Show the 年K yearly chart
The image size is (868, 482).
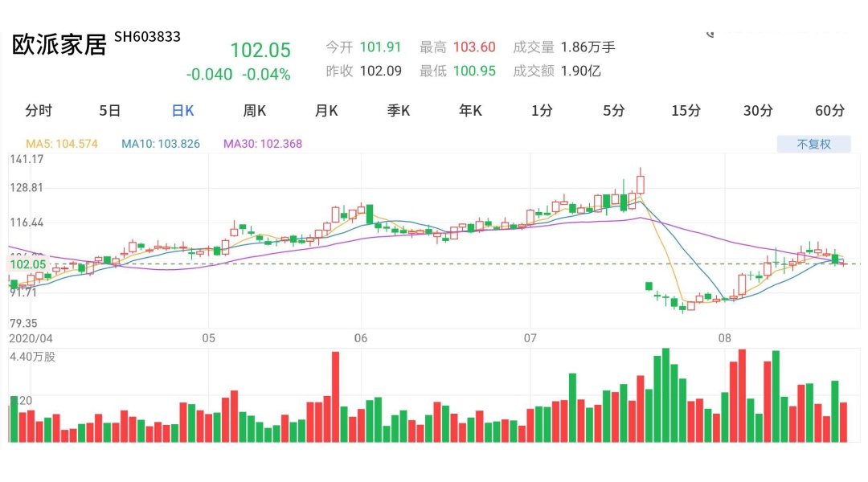pos(470,111)
